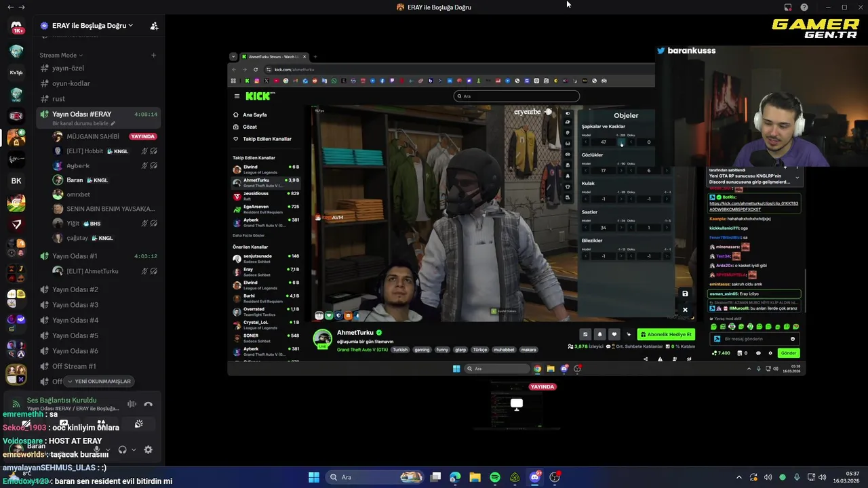Switch to Discord taskbar icon
The image size is (868, 488).
535,477
